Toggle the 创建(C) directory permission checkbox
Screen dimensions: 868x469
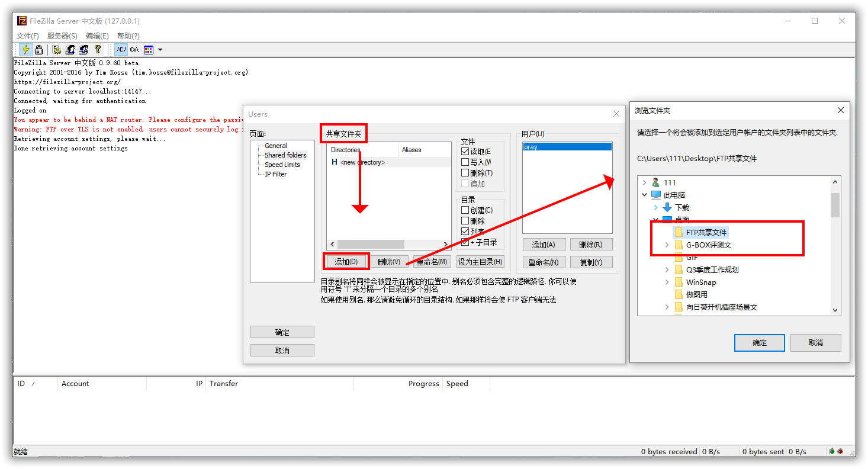(x=465, y=210)
